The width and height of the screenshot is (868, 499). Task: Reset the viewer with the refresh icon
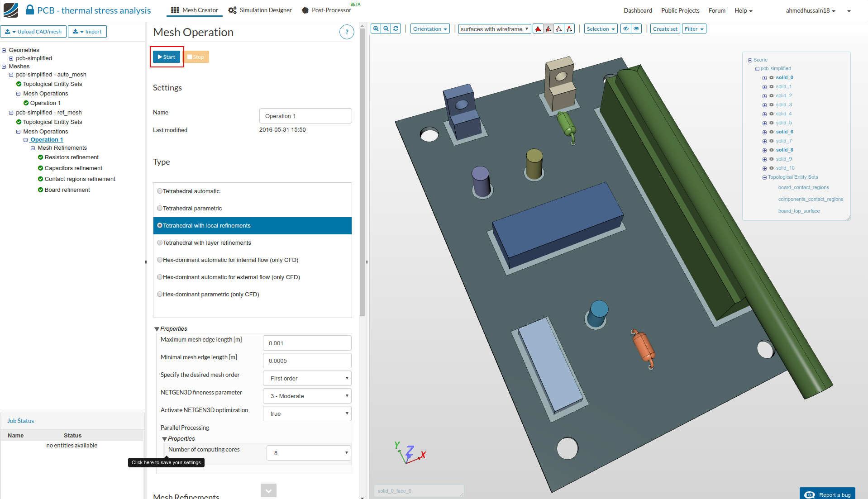[x=396, y=29]
